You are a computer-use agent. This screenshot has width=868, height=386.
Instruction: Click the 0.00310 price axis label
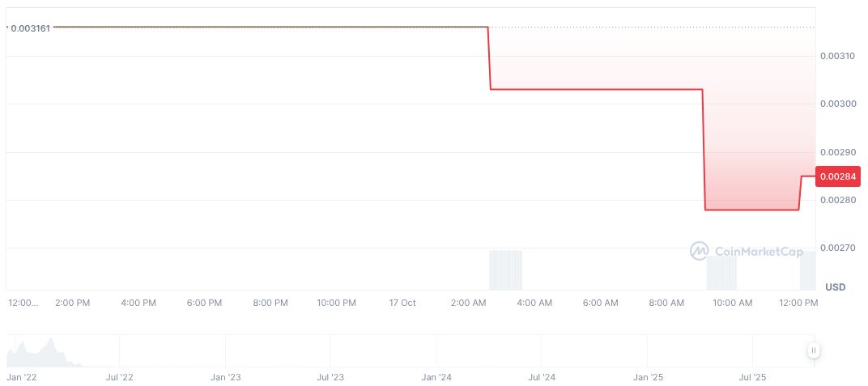(x=839, y=56)
